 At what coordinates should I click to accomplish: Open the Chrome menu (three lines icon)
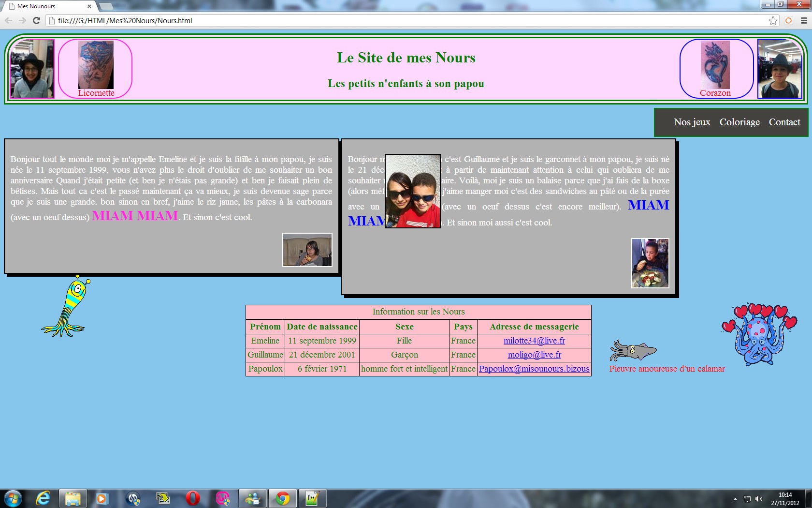coord(804,20)
